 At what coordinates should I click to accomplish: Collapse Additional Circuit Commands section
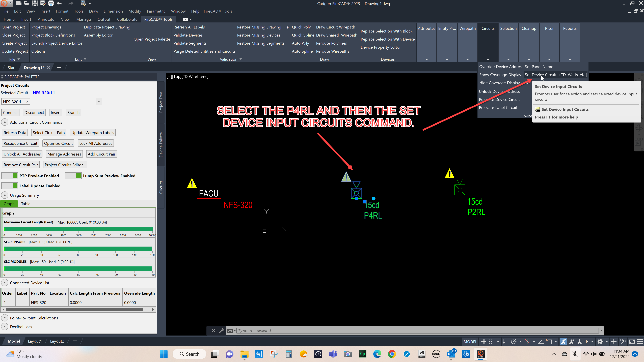point(5,122)
